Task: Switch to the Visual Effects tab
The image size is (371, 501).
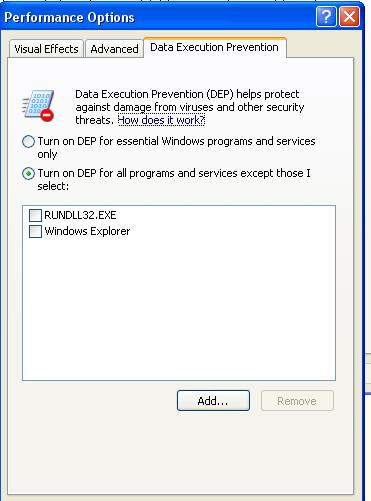Action: [46, 49]
